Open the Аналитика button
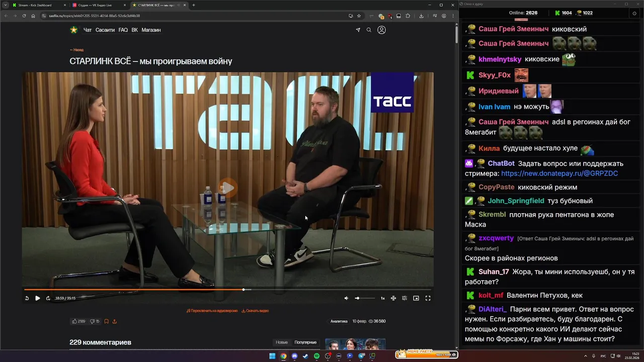Image resolution: width=644 pixels, height=362 pixels. [339, 321]
